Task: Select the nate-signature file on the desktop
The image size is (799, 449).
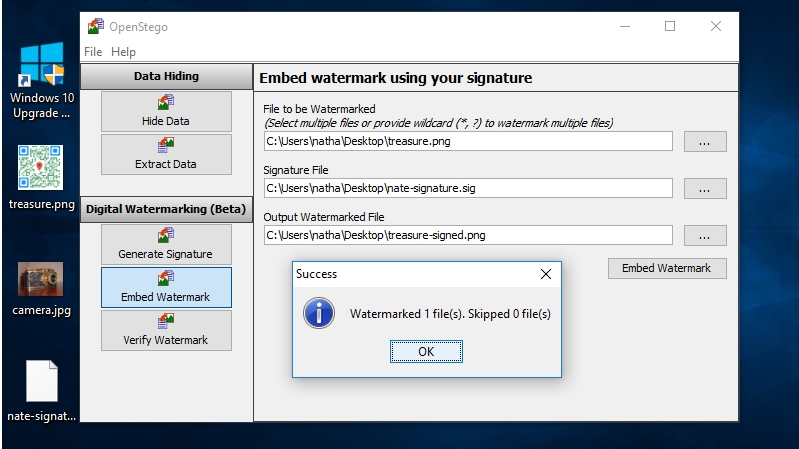Action: click(41, 391)
